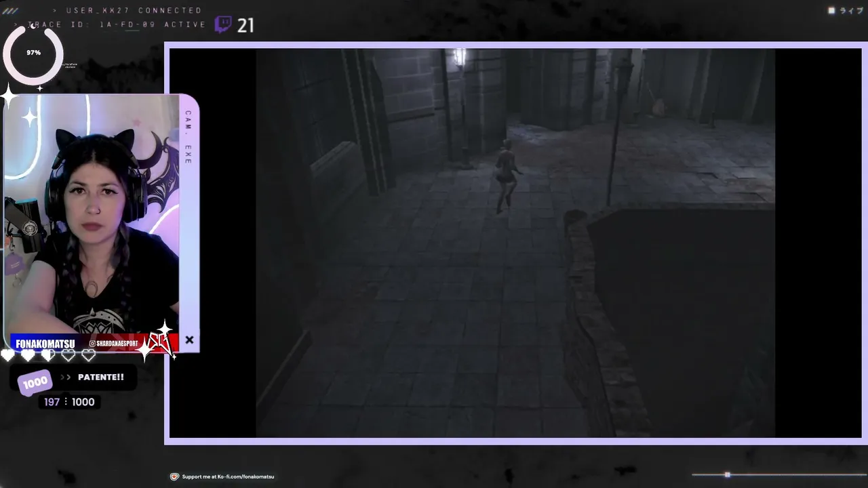
Task: Click the PATENTE!! goal label
Action: pyautogui.click(x=101, y=378)
